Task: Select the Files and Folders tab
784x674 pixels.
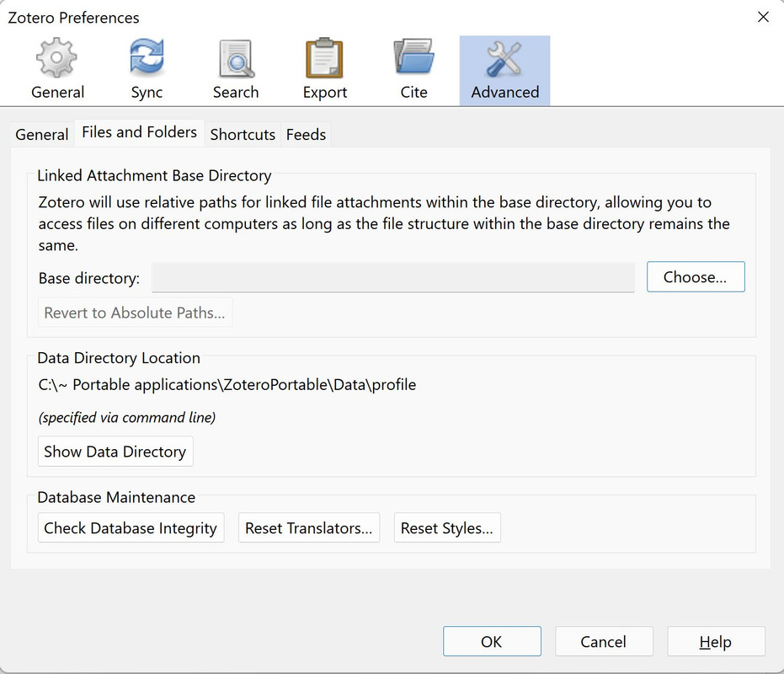Action: [140, 132]
